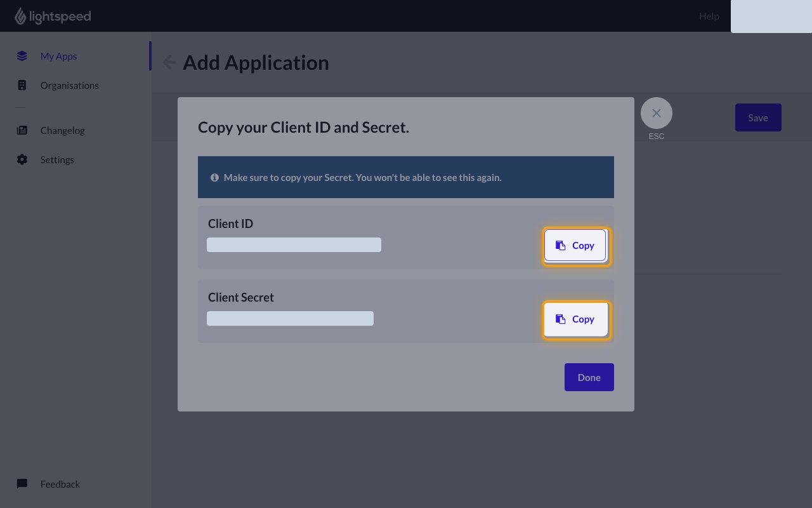
Task: Click the My Apps stack icon
Action: 22,56
